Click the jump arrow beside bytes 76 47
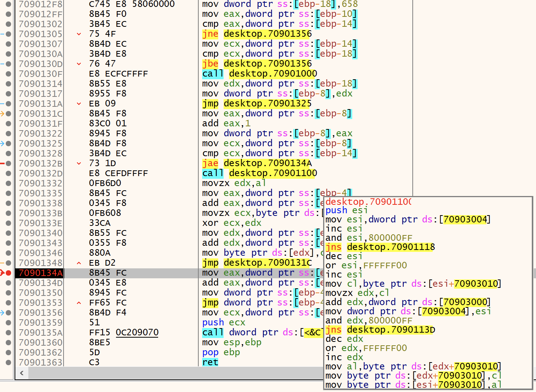This screenshot has width=536, height=392. [x=79, y=64]
